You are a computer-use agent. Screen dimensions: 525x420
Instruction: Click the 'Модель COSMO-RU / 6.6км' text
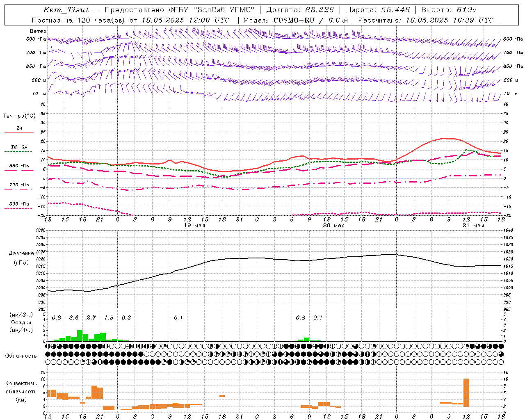click(x=295, y=20)
